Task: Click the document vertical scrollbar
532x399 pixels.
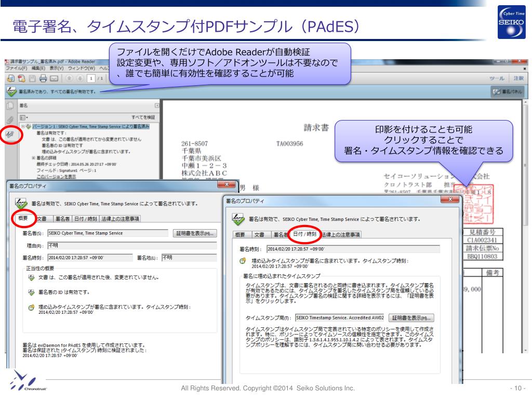Action: coord(525,228)
